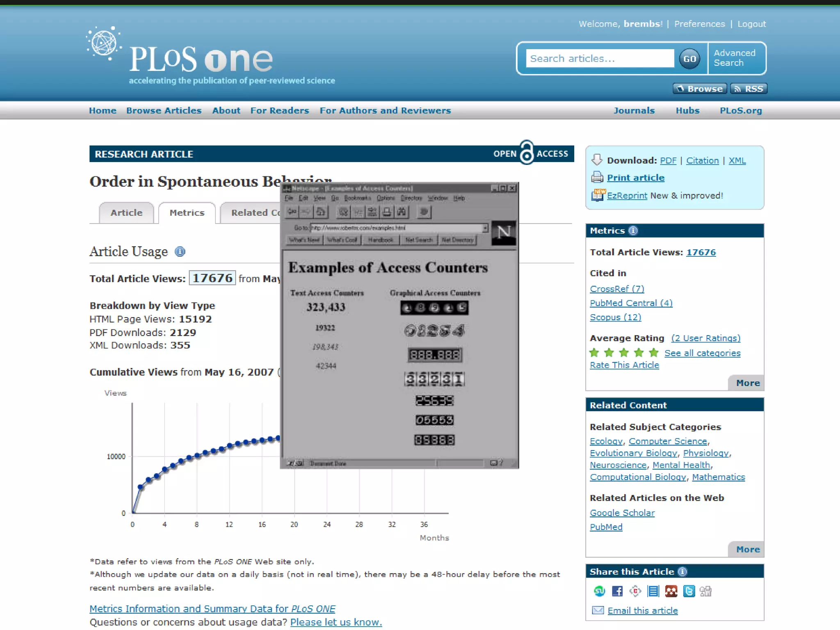Click the printer icon beside Print article
840x630 pixels.
click(x=597, y=177)
